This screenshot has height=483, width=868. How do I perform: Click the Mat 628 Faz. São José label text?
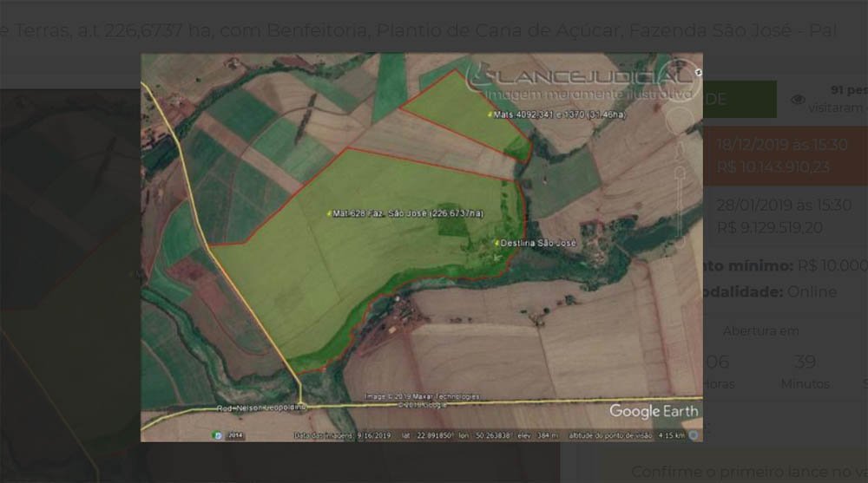(408, 213)
